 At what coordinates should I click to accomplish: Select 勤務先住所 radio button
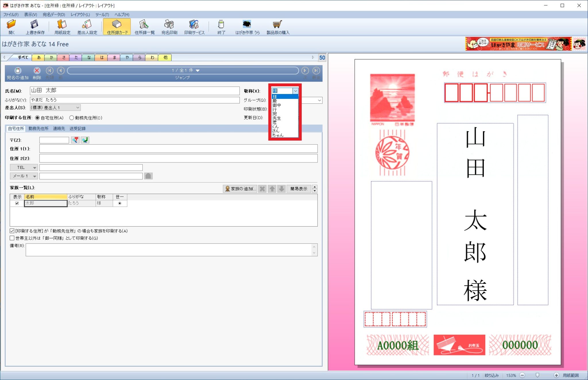click(x=72, y=118)
